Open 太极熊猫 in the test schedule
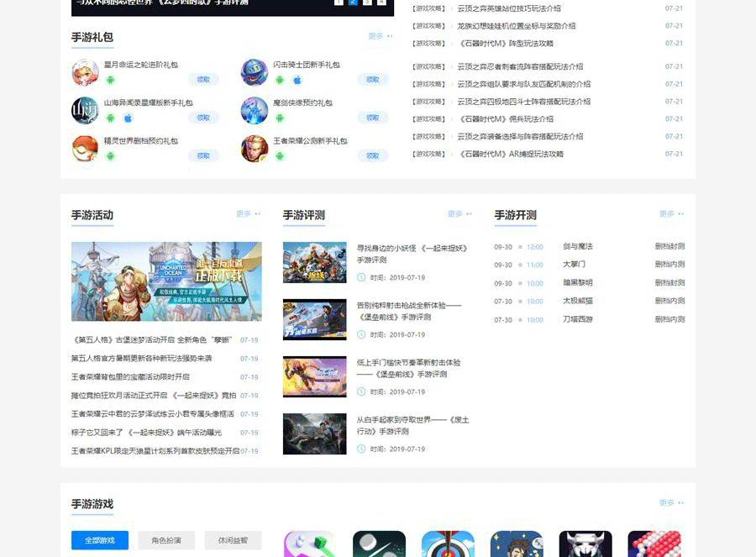This screenshot has height=557, width=756. (x=578, y=301)
